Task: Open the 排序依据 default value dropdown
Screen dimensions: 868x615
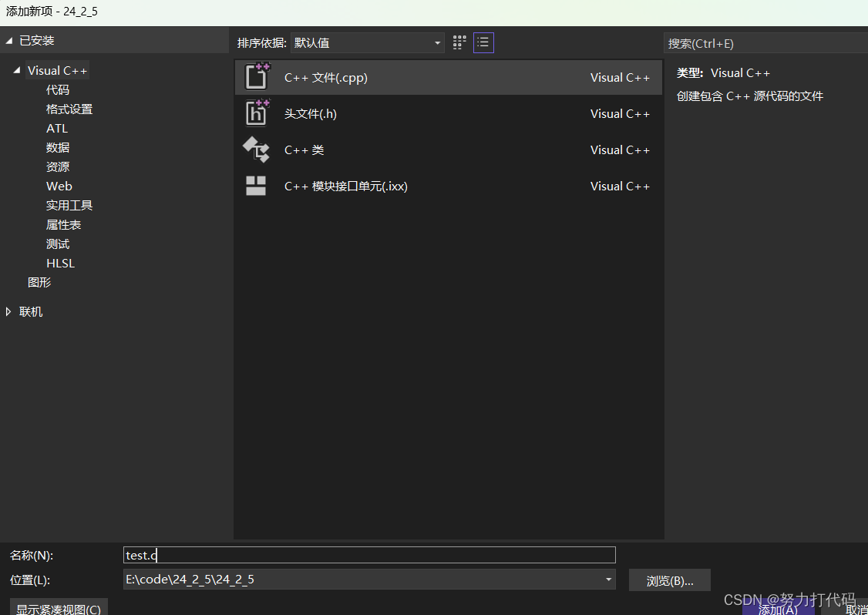Action: (436, 42)
